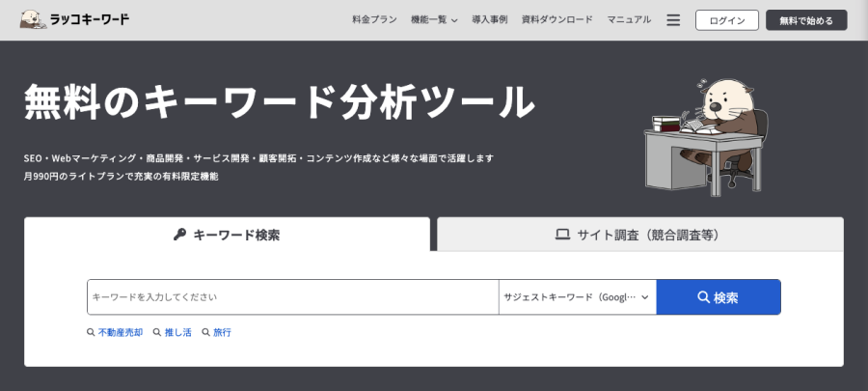The image size is (868, 391).
Task: Select the 推し活 suggested keyword link
Action: (x=178, y=333)
